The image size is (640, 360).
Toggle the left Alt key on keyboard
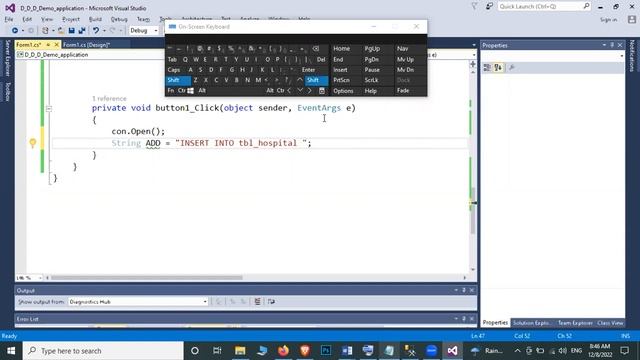coord(202,91)
